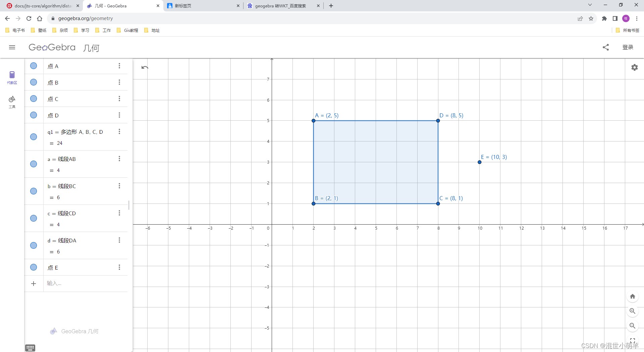Viewport: 644px width, 352px height.
Task: Reload the GeoGebra page
Action: (29, 18)
